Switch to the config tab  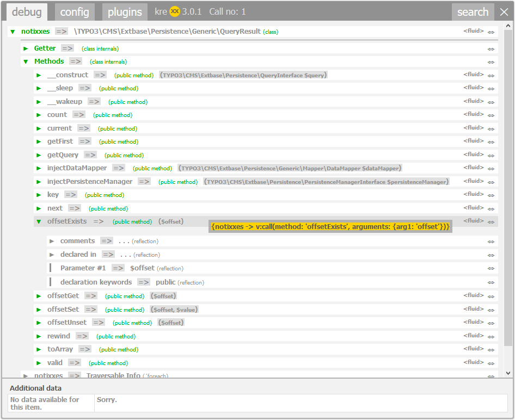pos(75,11)
